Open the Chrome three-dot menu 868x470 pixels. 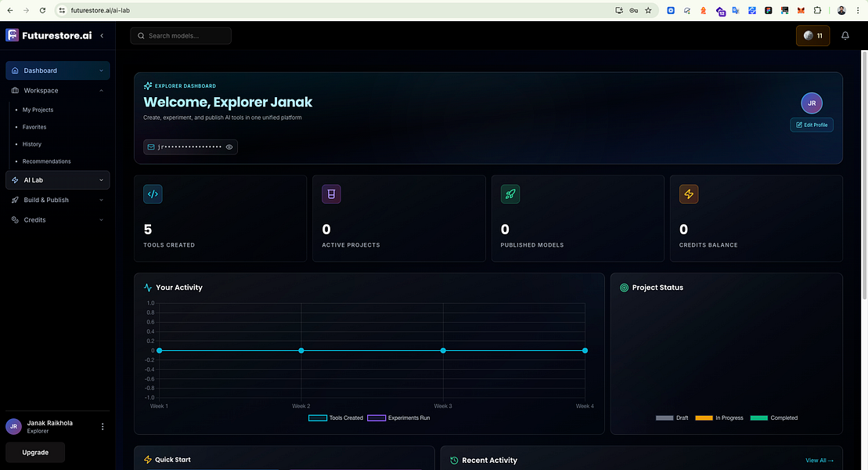pos(858,10)
